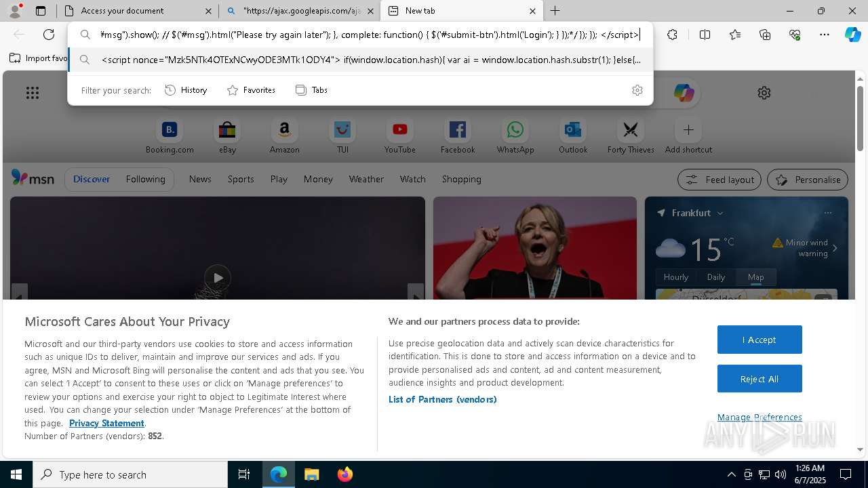Open the Play menu item

[x=279, y=179]
